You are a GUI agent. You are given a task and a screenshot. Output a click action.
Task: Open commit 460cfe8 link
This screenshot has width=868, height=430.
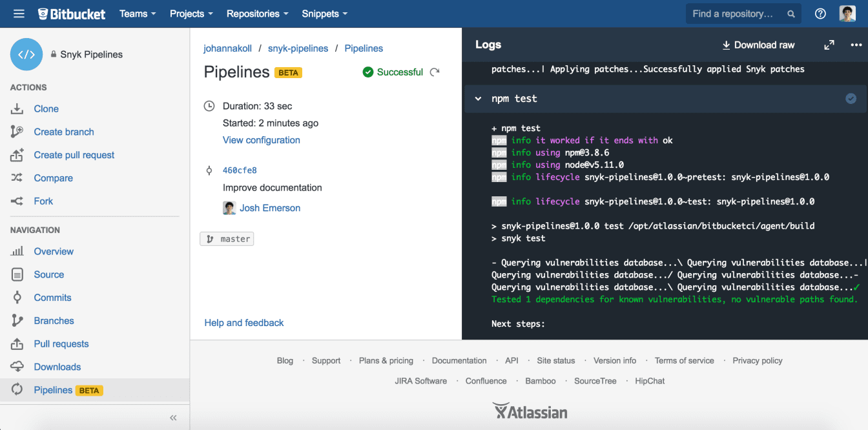[x=240, y=170]
